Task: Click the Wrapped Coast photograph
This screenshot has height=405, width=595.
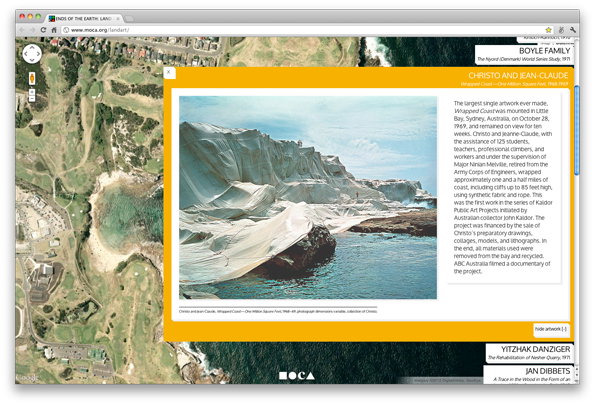Action: click(308, 197)
